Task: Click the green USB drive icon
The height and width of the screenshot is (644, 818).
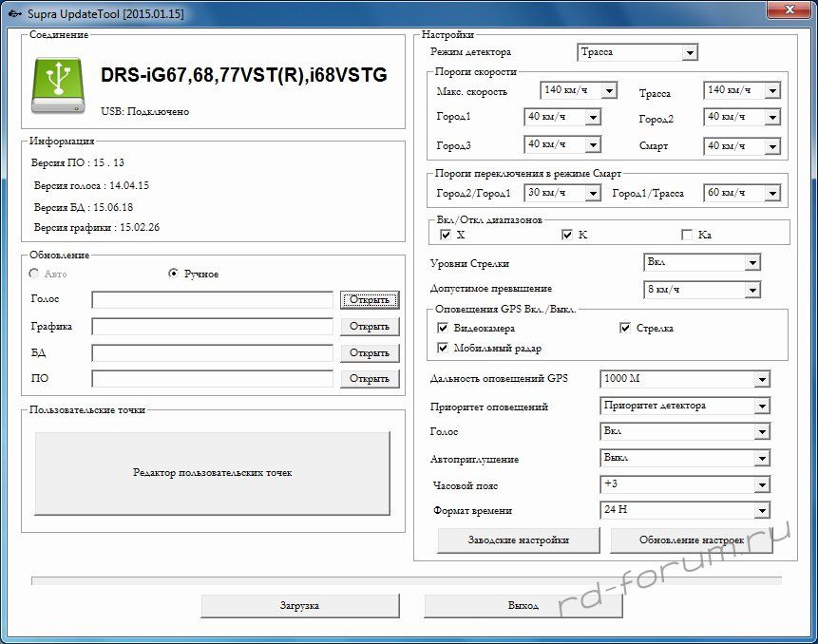Action: click(x=58, y=85)
